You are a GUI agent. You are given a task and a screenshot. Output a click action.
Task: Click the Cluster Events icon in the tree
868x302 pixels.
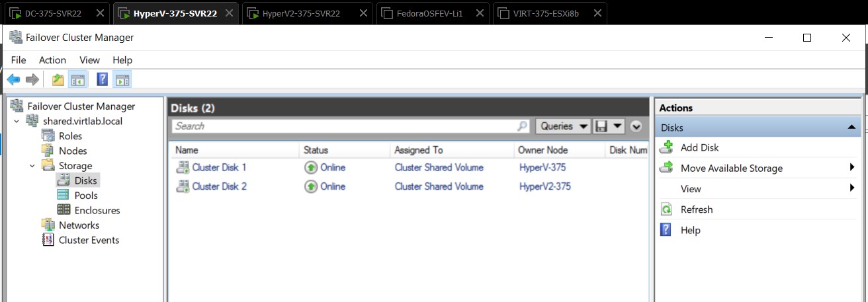[48, 240]
